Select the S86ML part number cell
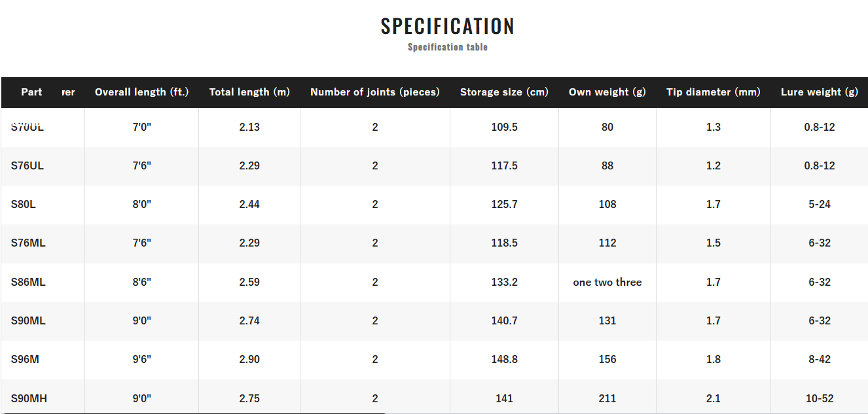 [x=28, y=283]
